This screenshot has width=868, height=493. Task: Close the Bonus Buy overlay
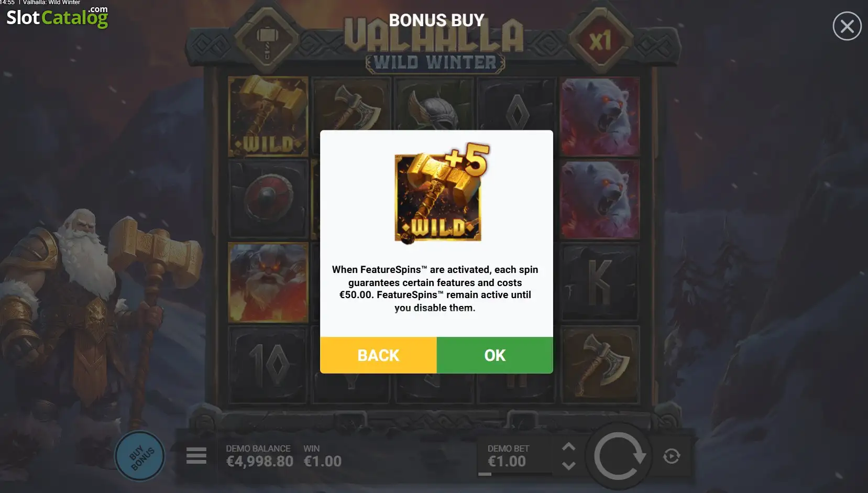[847, 26]
